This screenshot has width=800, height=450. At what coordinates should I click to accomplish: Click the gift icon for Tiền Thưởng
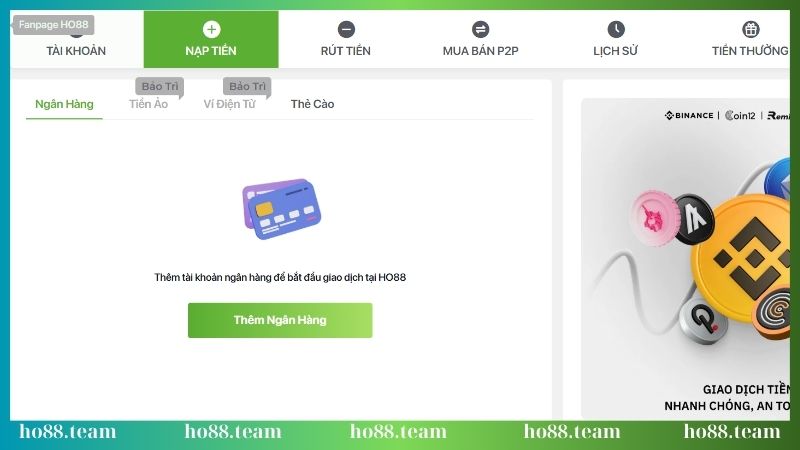pyautogui.click(x=751, y=29)
